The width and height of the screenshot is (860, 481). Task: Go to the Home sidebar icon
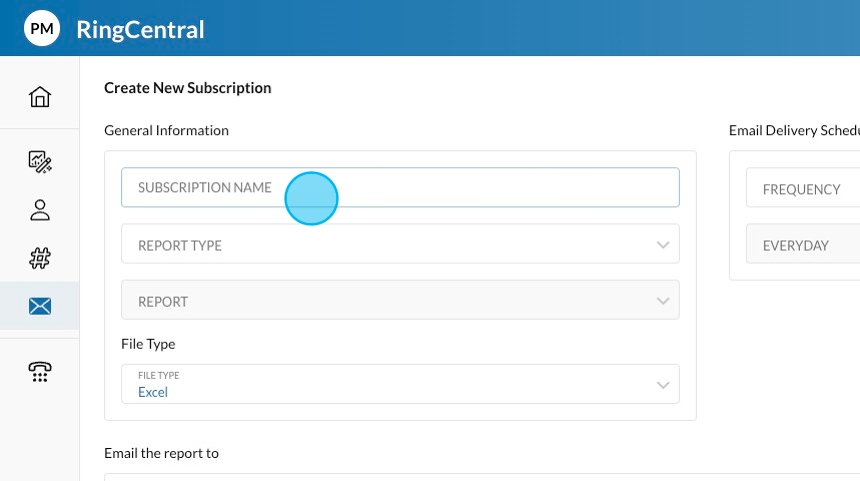[40, 97]
